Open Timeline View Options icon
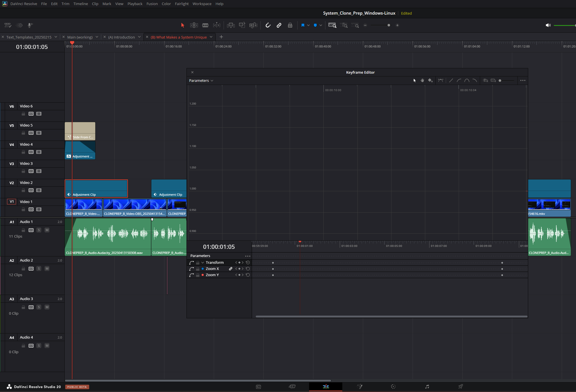 (x=8, y=25)
